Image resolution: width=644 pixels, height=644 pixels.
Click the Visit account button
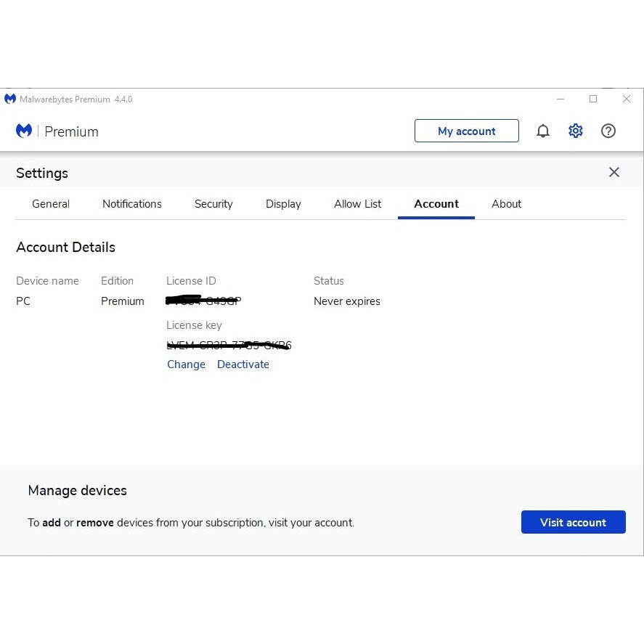coord(574,523)
